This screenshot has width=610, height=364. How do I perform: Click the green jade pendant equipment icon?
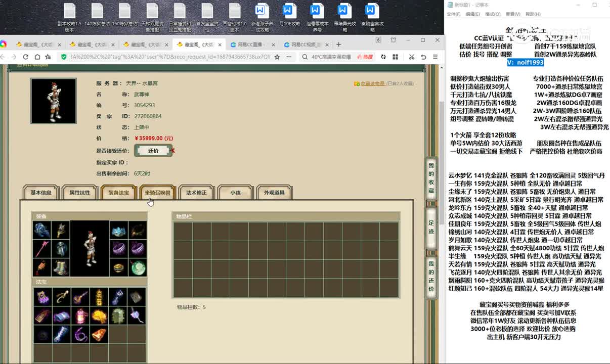[x=138, y=267]
